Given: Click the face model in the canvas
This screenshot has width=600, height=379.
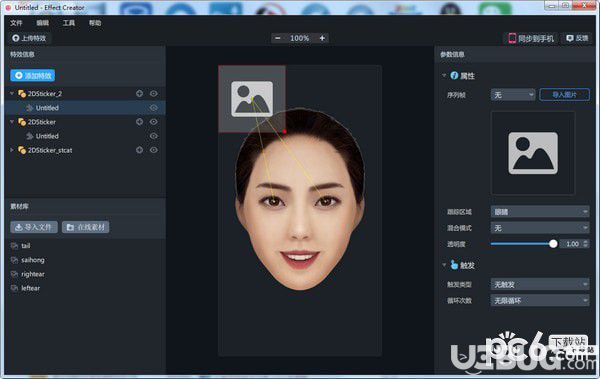Looking at the screenshot, I should tap(300, 199).
